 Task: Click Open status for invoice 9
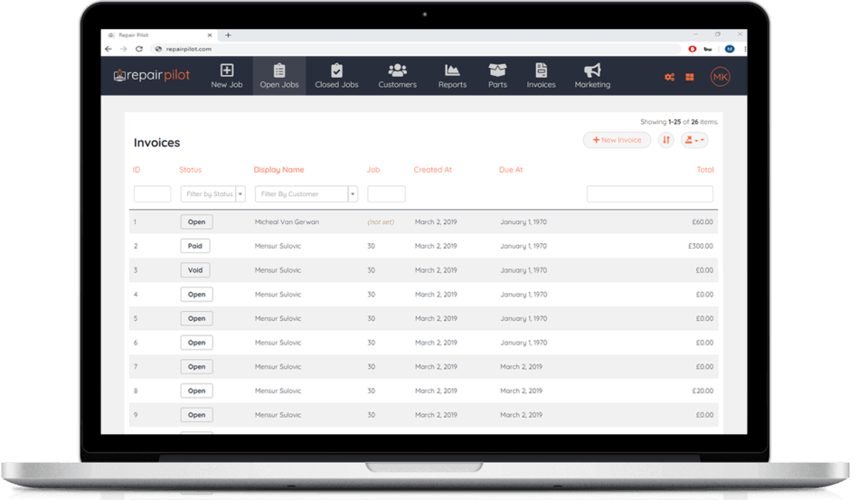click(x=196, y=415)
